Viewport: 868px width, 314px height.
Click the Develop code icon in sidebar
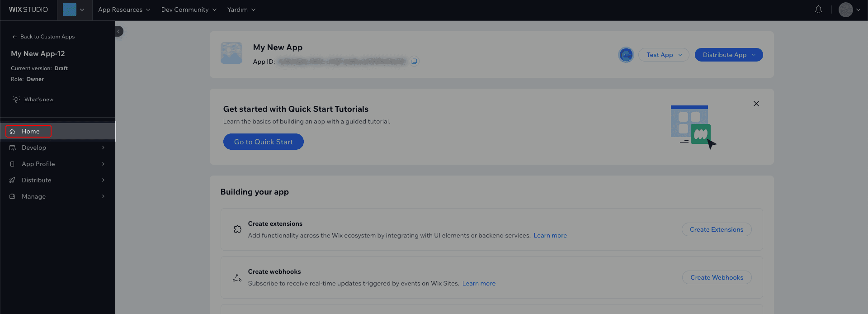tap(12, 147)
